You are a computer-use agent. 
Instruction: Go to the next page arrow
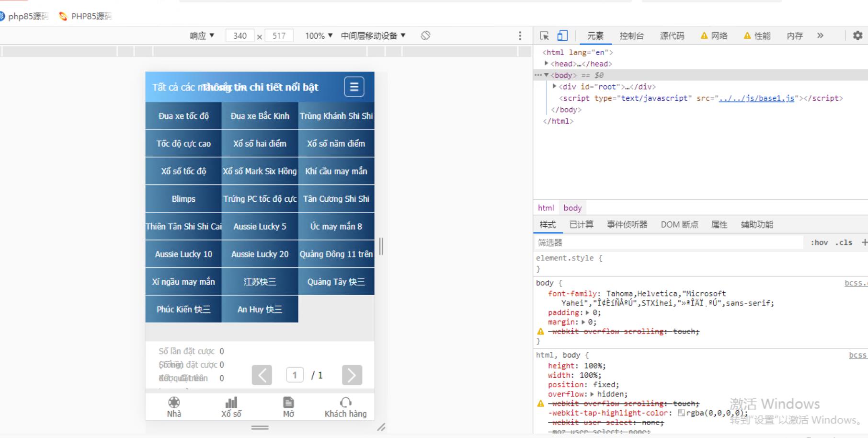coord(352,375)
